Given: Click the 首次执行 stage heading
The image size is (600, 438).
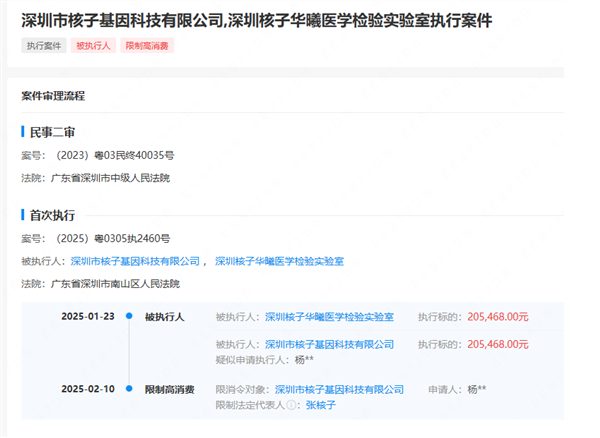Looking at the screenshot, I should (52, 215).
